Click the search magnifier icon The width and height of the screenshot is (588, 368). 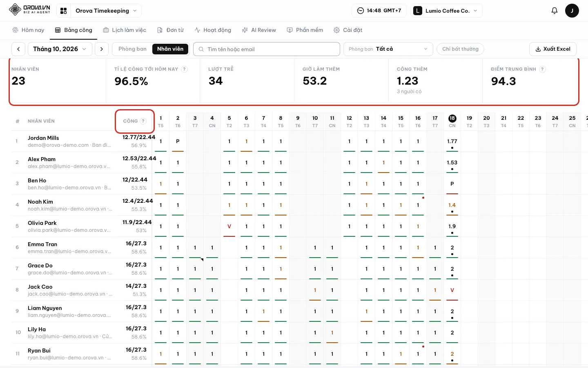(x=201, y=49)
